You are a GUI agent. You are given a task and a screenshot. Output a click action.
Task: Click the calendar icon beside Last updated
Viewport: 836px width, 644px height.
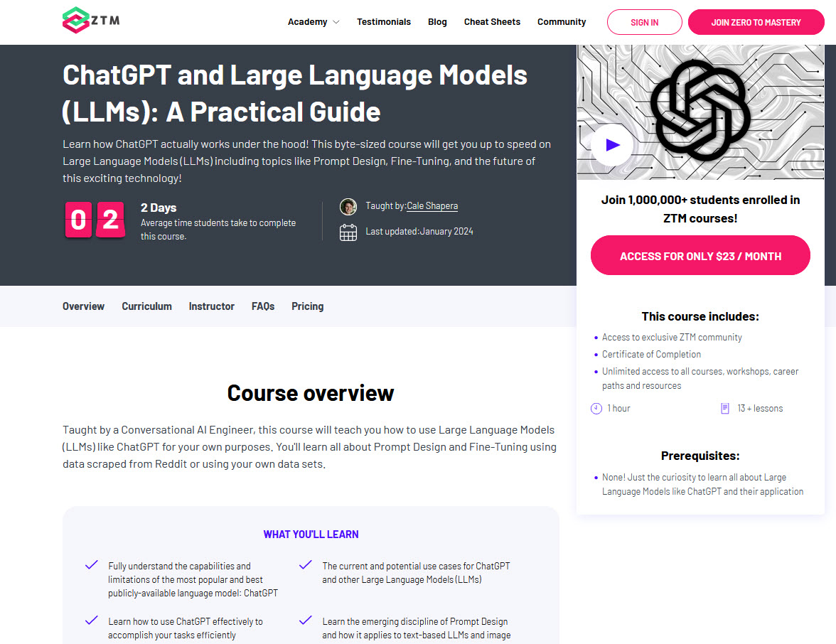click(x=348, y=232)
